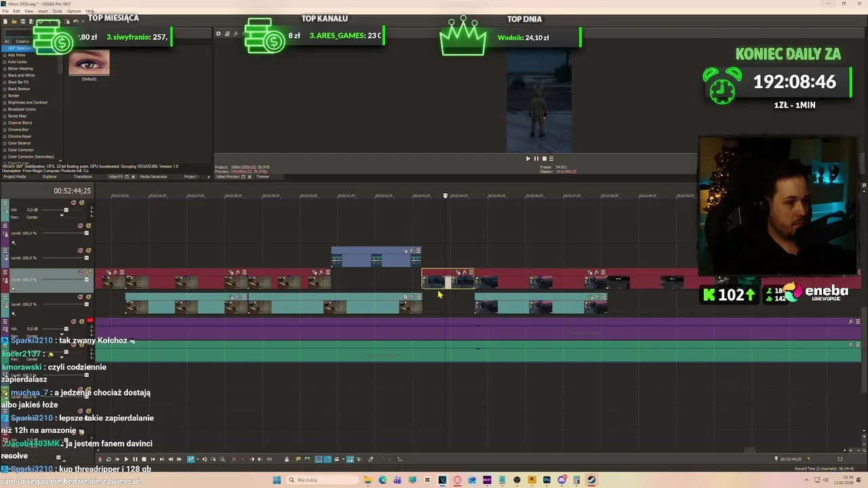
Task: Click Play From Start in transport bar
Action: coord(117,459)
